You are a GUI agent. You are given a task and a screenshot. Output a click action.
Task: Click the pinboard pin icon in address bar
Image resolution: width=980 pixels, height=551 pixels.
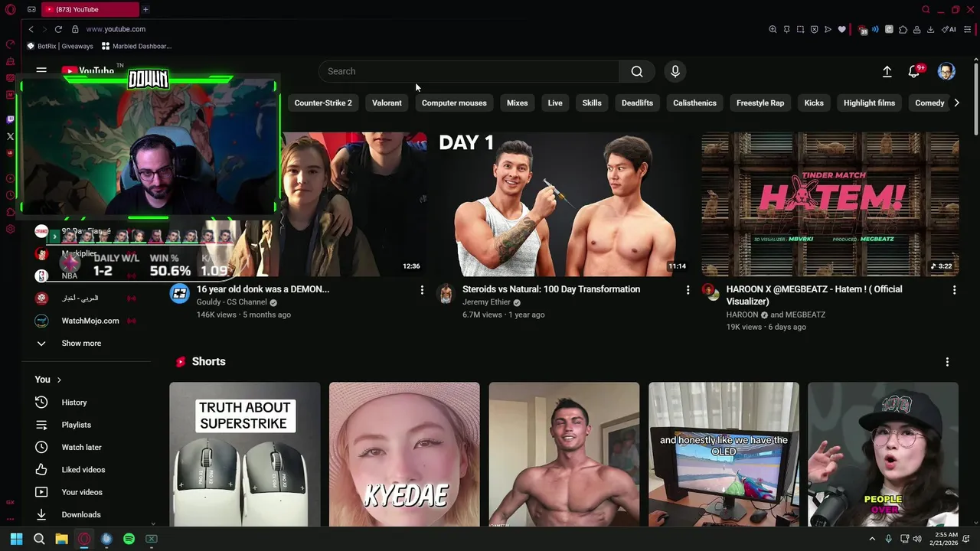pos(786,29)
